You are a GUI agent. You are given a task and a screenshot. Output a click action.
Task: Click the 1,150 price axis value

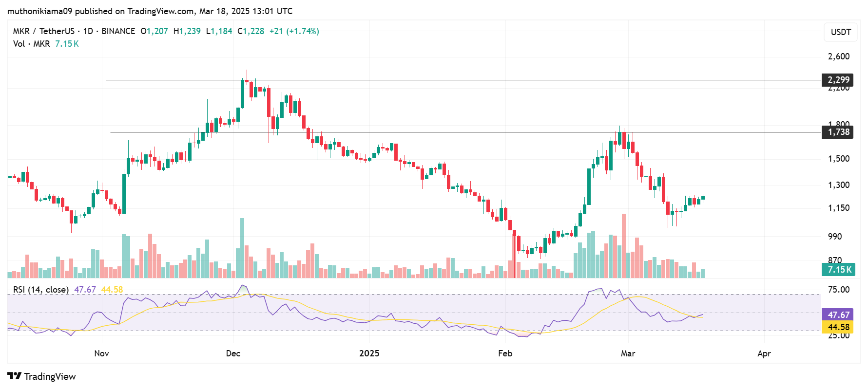[839, 208]
